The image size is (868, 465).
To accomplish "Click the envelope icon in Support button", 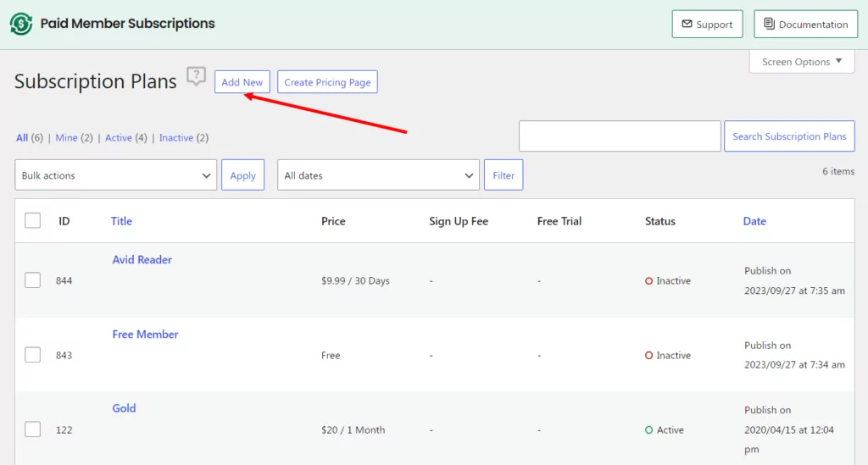I will [687, 24].
